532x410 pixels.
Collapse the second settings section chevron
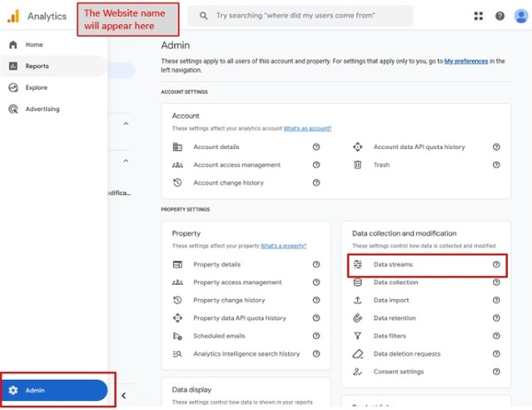(125, 162)
